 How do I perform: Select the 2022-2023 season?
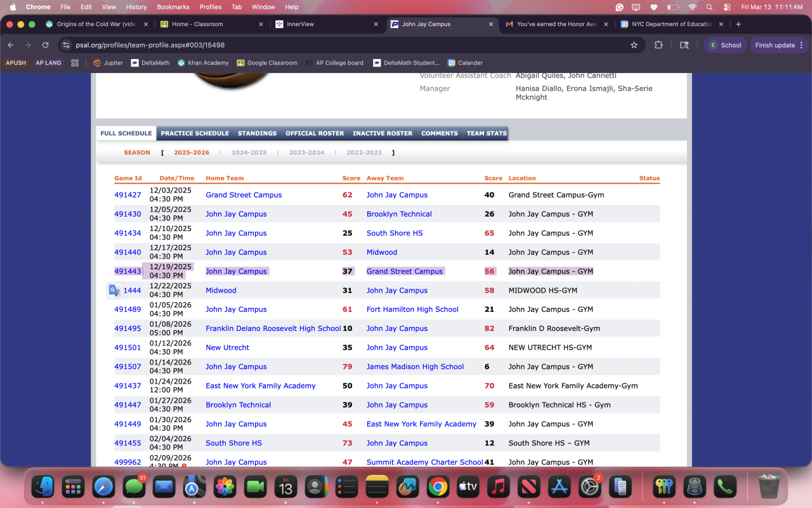364,152
